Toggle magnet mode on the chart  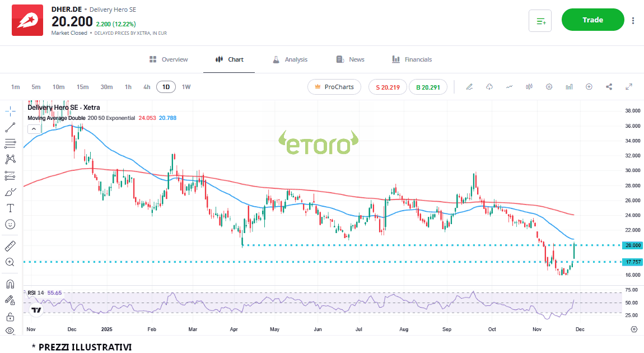pos(10,284)
